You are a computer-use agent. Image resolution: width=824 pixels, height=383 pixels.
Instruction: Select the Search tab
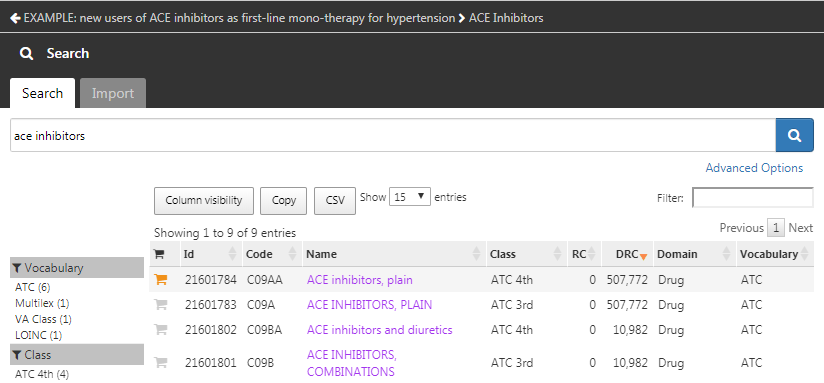pyautogui.click(x=43, y=94)
